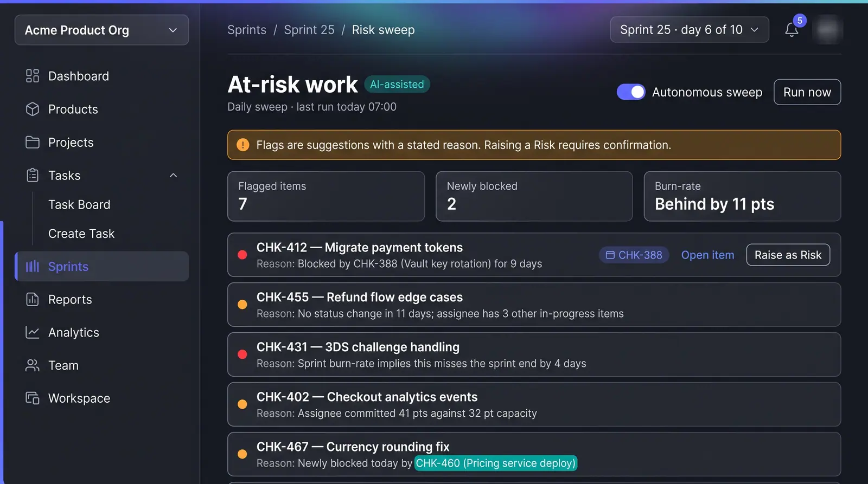
Task: Open highlighted CHK-460 Pricing service deploy link
Action: (x=496, y=463)
